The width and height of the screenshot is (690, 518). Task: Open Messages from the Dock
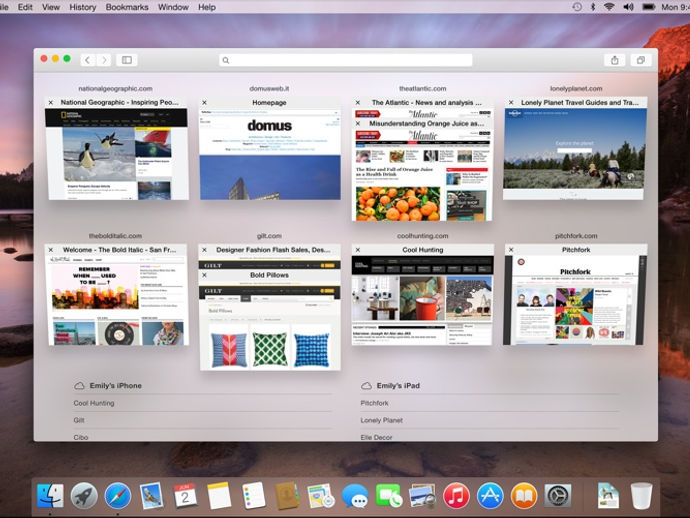(355, 496)
